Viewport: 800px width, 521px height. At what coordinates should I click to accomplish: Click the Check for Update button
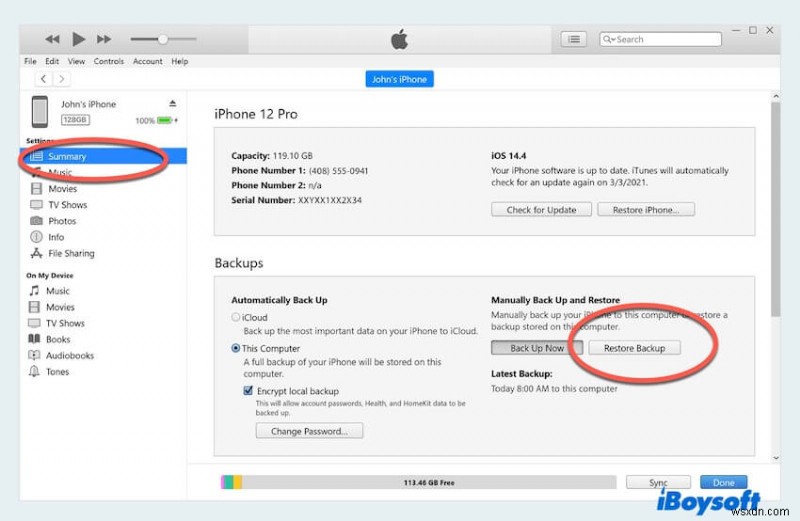click(x=541, y=210)
